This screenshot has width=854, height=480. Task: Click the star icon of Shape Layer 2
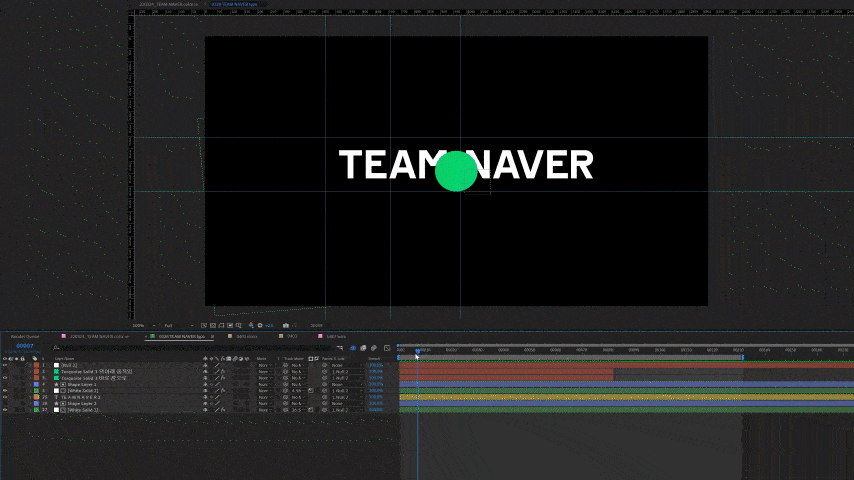tap(56, 403)
